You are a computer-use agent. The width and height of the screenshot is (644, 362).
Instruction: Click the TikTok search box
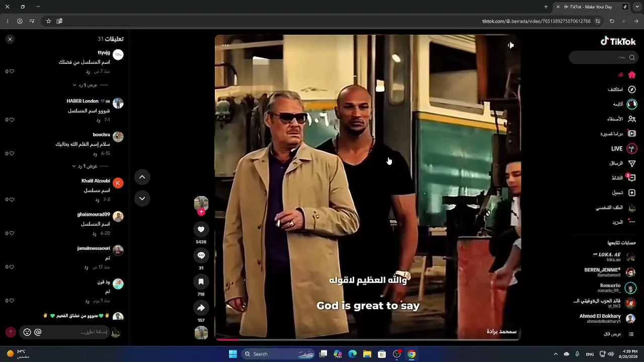click(x=603, y=57)
